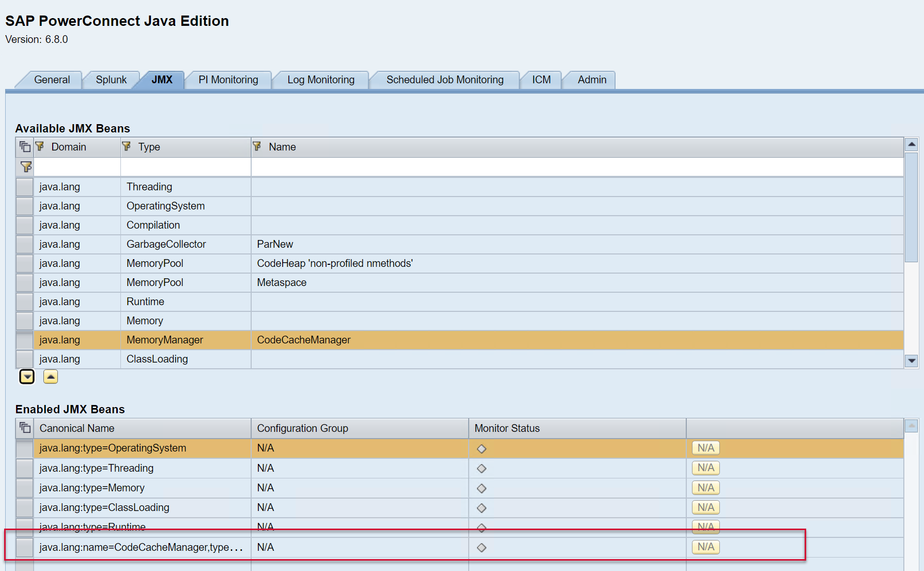924x571 pixels.
Task: Select row selector for Metaspace MemoryPool
Action: (24, 282)
